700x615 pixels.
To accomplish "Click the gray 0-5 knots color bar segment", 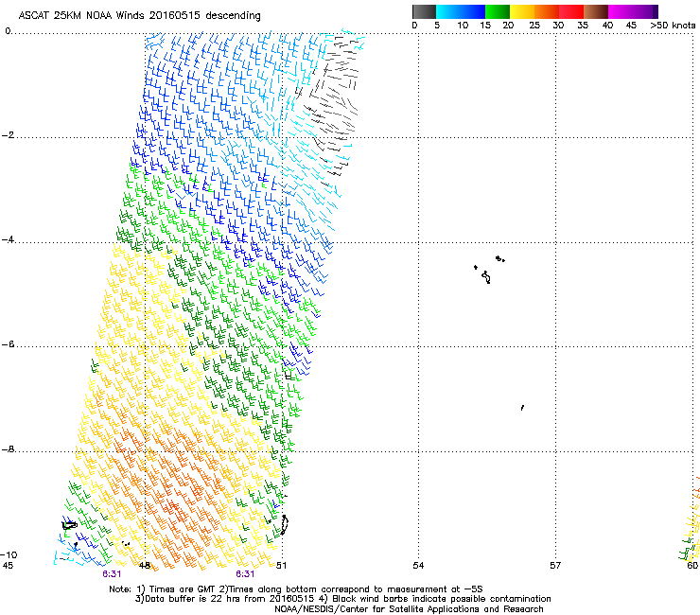I will point(424,11).
